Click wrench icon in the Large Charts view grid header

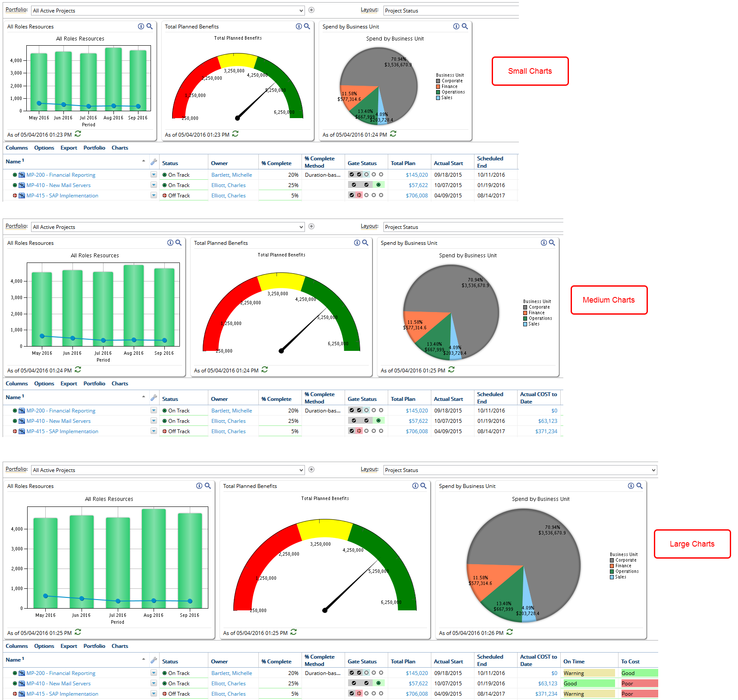[154, 660]
